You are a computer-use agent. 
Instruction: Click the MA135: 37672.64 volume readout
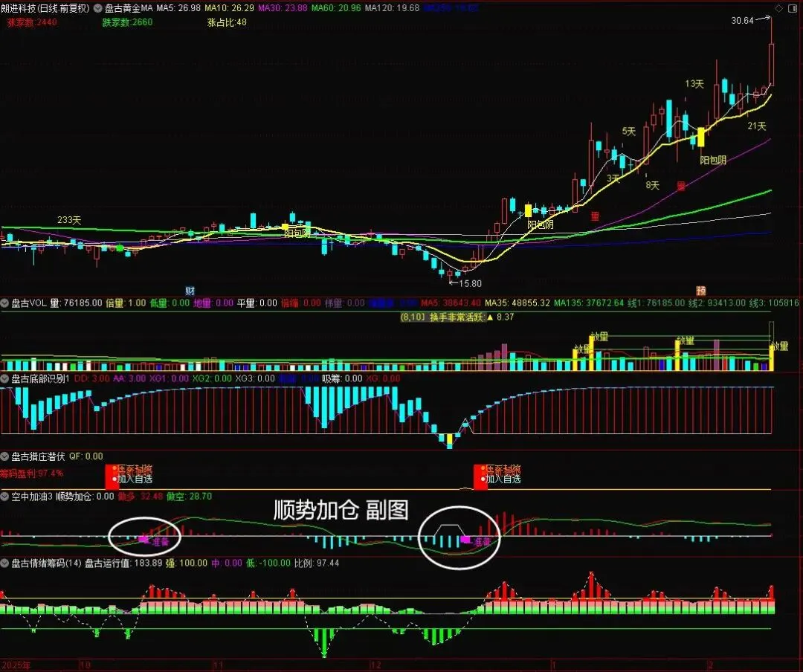coord(589,303)
